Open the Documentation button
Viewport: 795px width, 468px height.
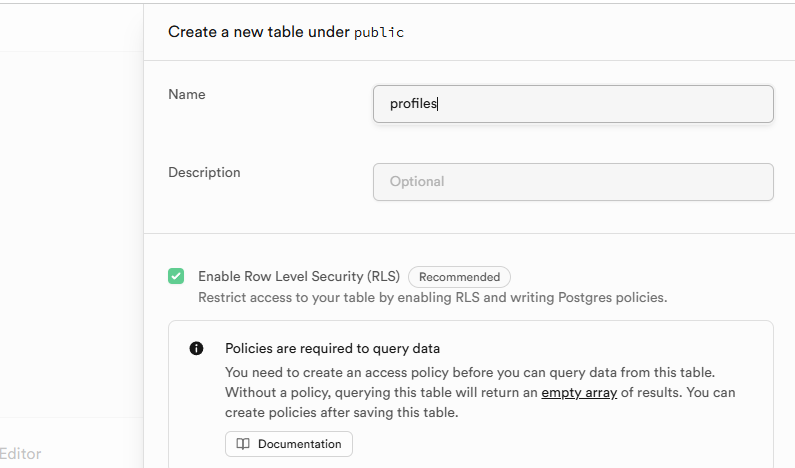(x=289, y=444)
